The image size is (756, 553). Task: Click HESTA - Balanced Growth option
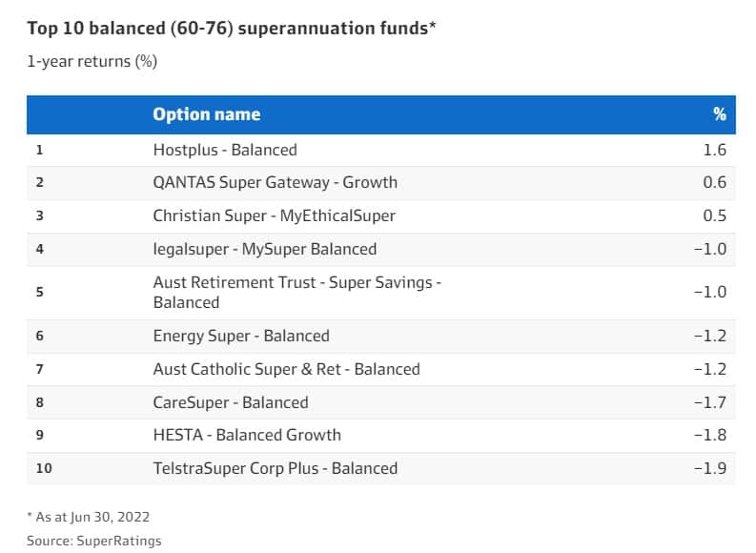point(247,435)
